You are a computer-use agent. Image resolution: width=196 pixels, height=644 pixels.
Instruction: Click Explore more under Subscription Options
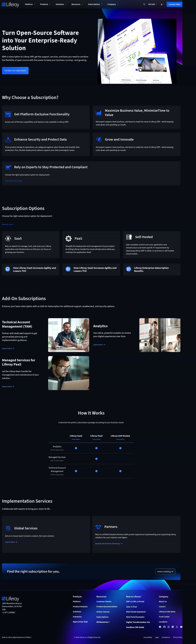point(7,224)
